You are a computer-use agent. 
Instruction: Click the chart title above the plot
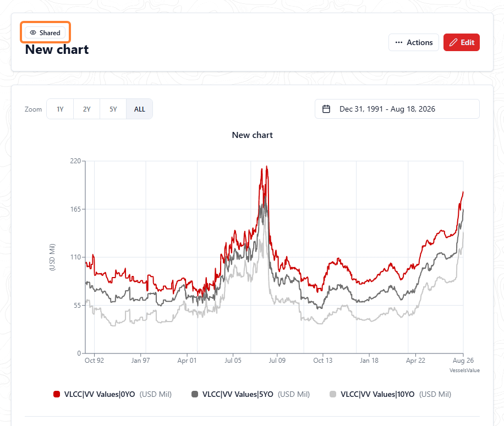click(x=253, y=135)
